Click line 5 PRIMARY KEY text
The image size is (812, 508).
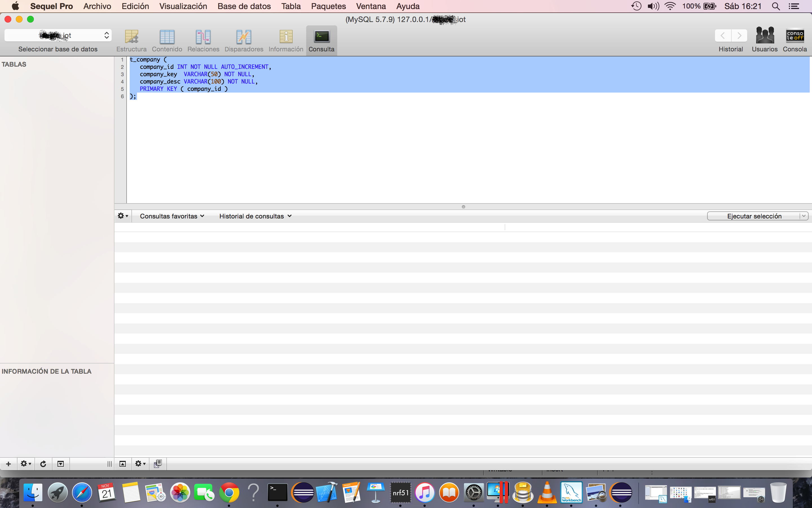point(158,89)
